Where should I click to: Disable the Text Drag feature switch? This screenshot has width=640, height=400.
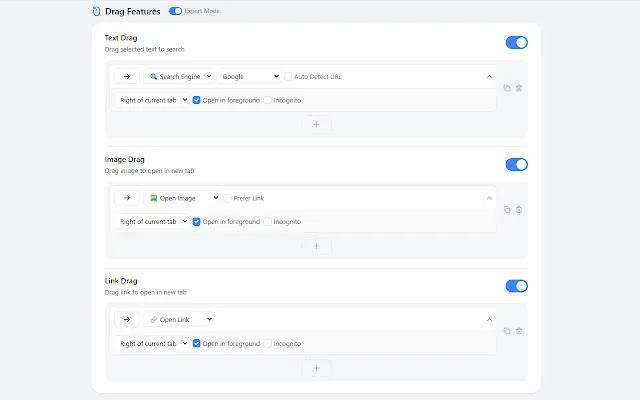click(x=516, y=42)
